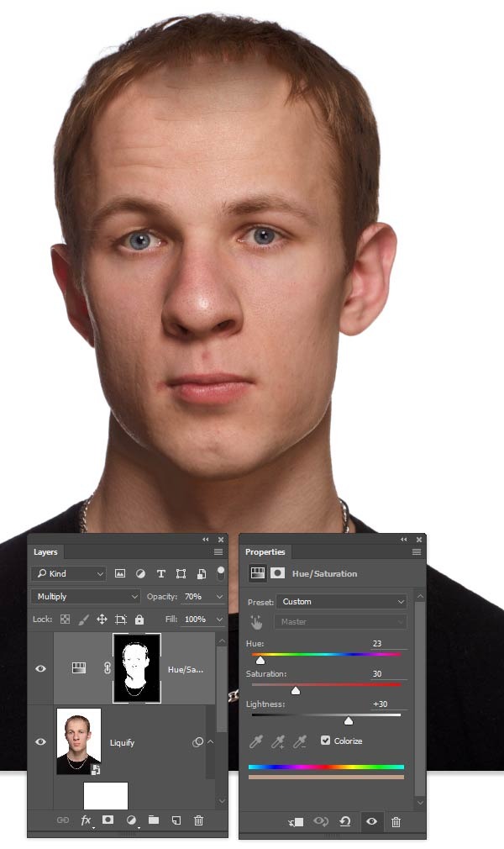Click the Add layer mask icon
Image resolution: width=504 pixels, height=849 pixels.
(x=108, y=820)
